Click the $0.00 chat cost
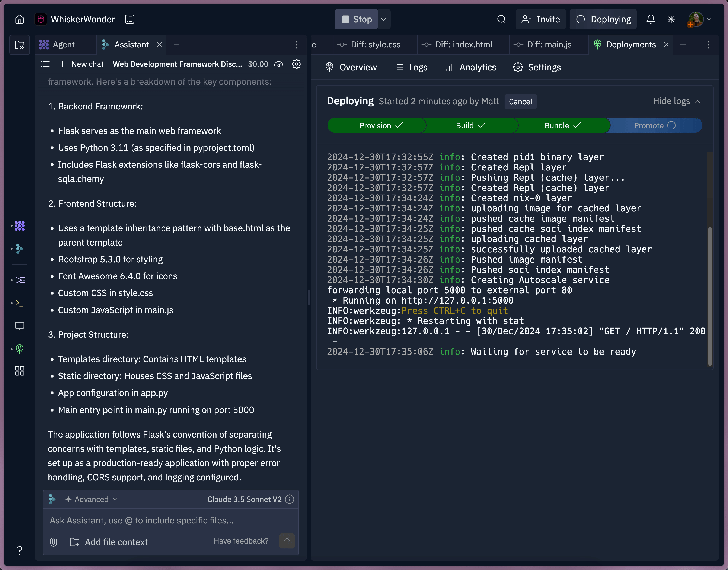Viewport: 728px width, 570px height. [x=258, y=64]
